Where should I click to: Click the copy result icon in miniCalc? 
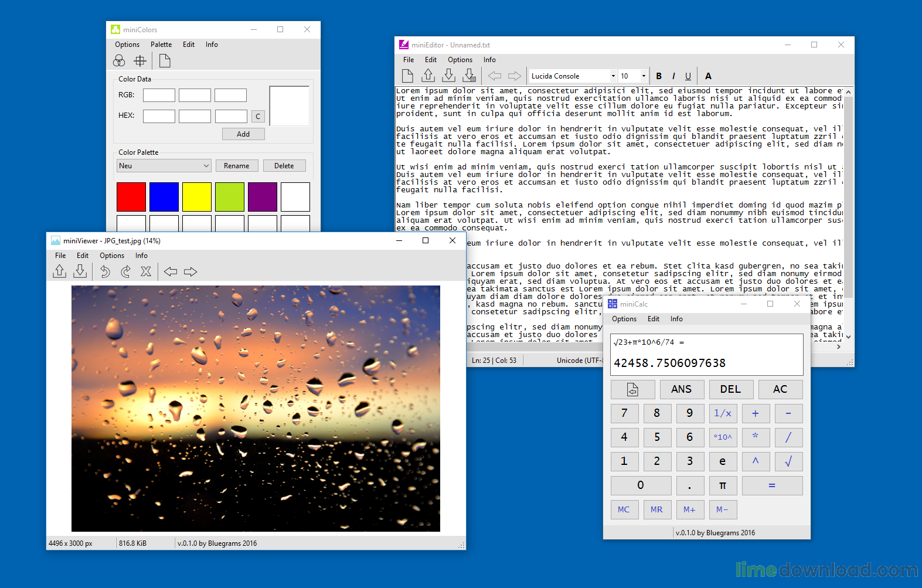pos(632,389)
